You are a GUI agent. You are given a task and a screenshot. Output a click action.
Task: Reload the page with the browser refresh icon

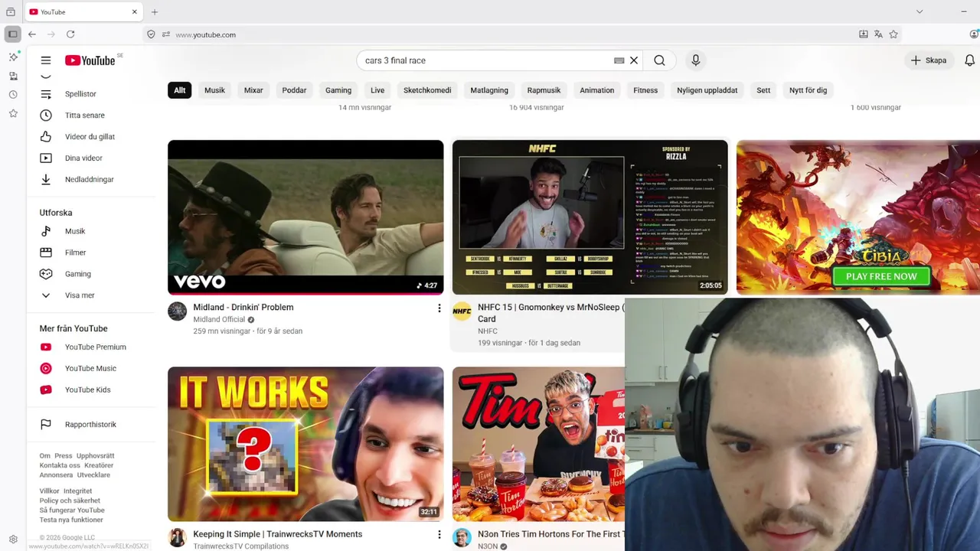[x=70, y=34]
